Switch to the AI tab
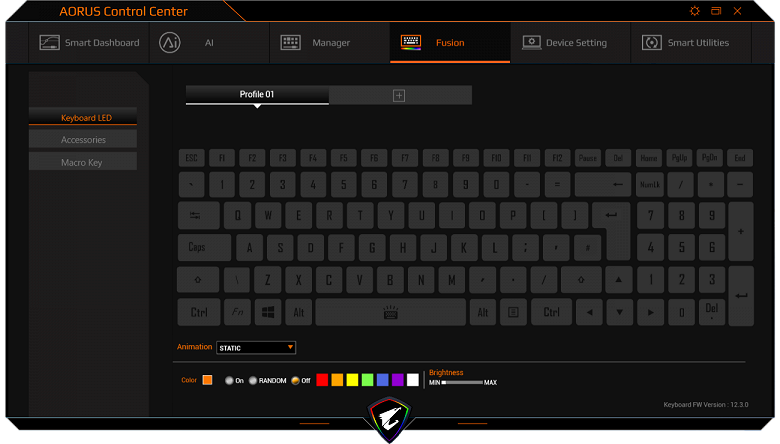Image resolution: width=780 pixels, height=444 pixels. [209, 43]
